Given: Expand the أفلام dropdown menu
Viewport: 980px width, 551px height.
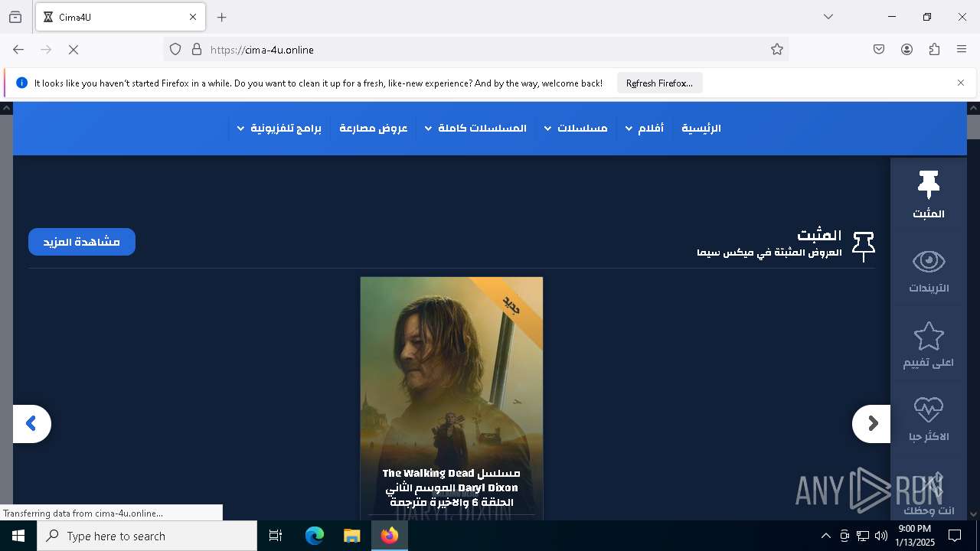Looking at the screenshot, I should (644, 128).
